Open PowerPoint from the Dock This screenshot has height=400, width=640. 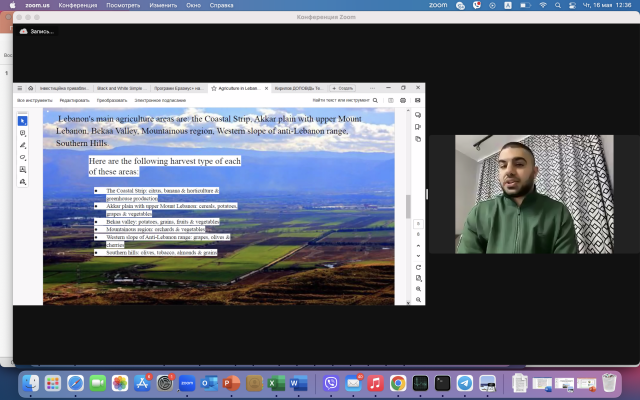(x=231, y=383)
